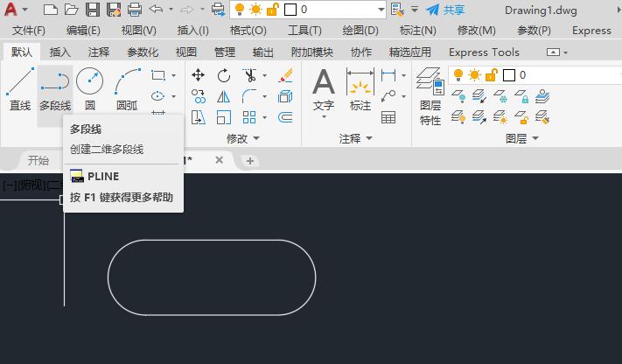Image resolution: width=622 pixels, height=364 pixels.
Task: Switch to the Express Tools ribbon tab
Action: (484, 52)
